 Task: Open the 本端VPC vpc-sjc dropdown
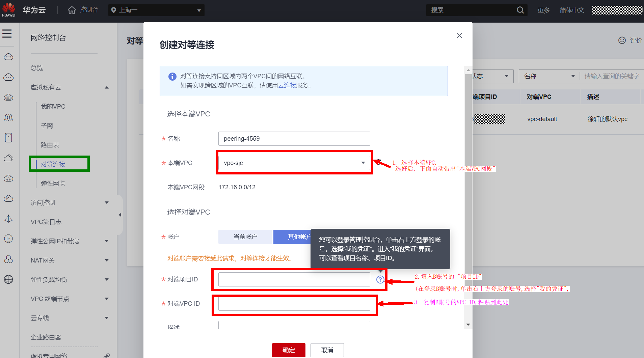point(294,163)
